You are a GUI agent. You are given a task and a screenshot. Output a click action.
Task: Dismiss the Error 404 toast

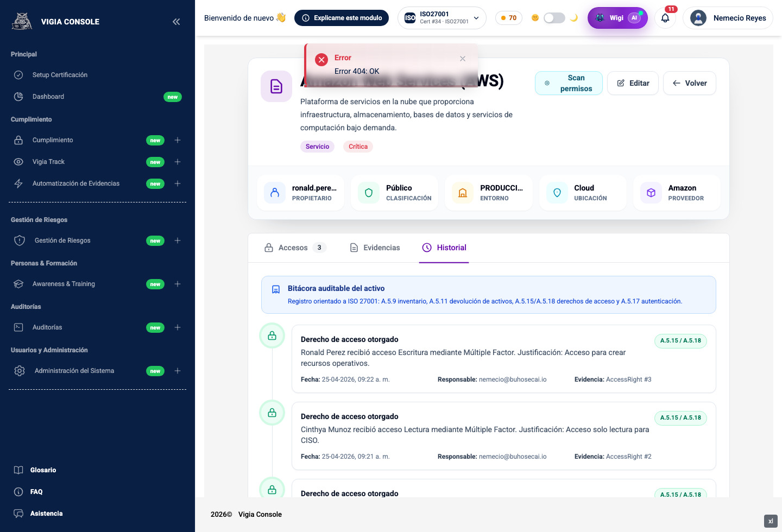463,59
